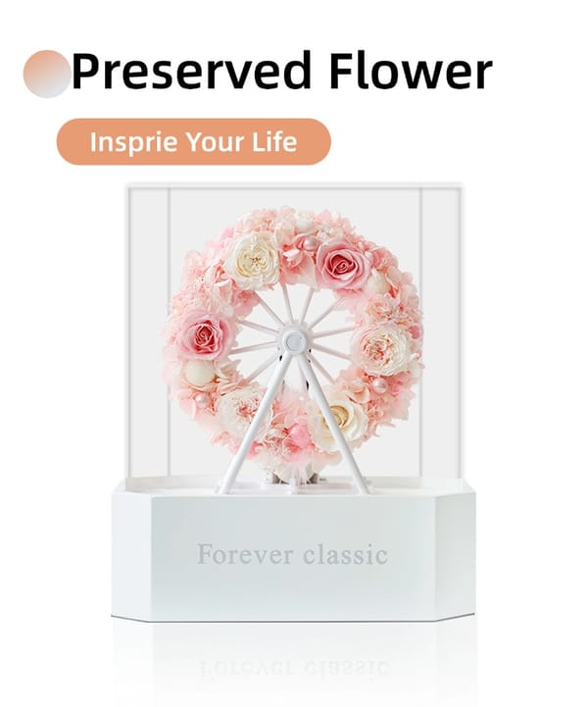Image resolution: width=588 pixels, height=707 pixels.
Task: Click the Ferris wheel center hub
Action: [x=294, y=341]
